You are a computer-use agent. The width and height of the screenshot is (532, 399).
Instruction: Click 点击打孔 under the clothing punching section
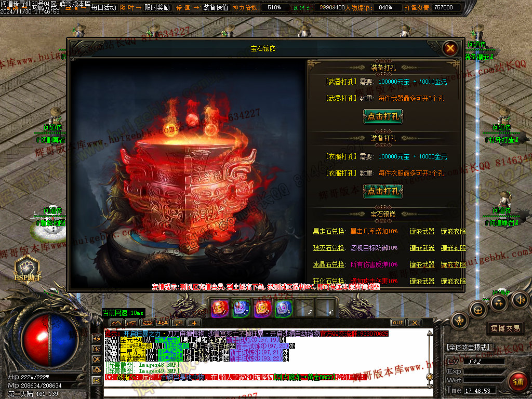[x=383, y=191]
